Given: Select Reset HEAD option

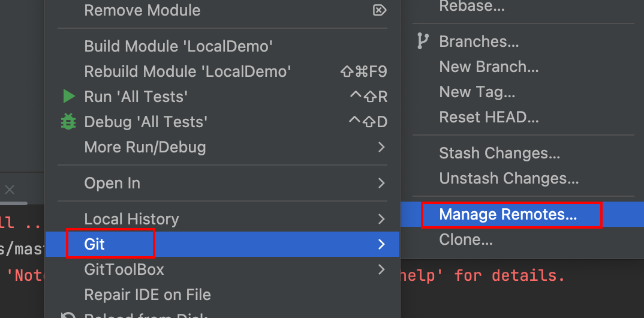Looking at the screenshot, I should pyautogui.click(x=489, y=117).
